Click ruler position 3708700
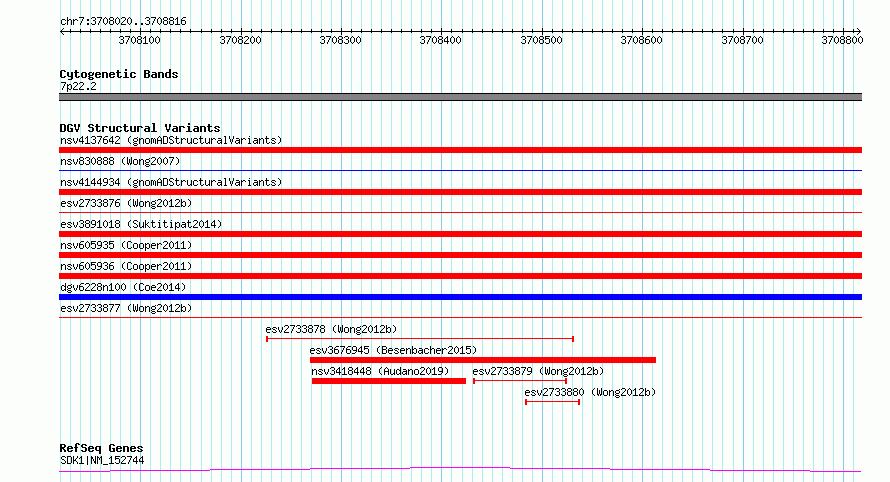 click(742, 40)
